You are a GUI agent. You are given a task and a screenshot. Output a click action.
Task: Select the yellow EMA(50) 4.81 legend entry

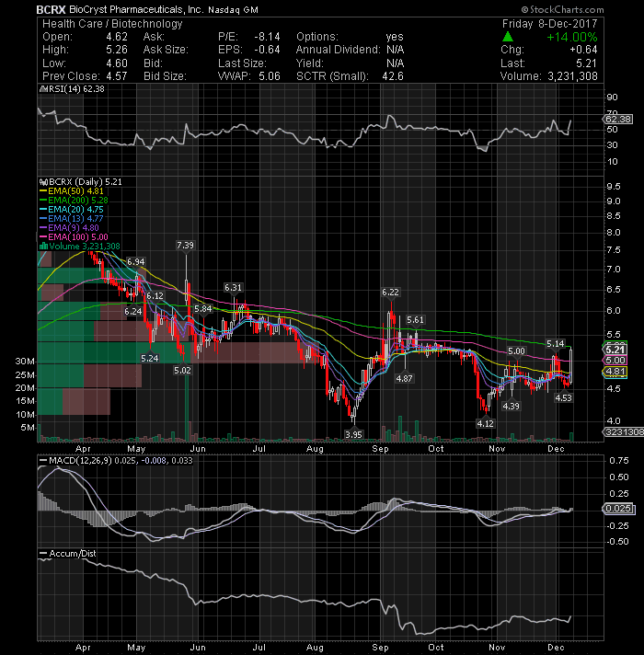[72, 191]
